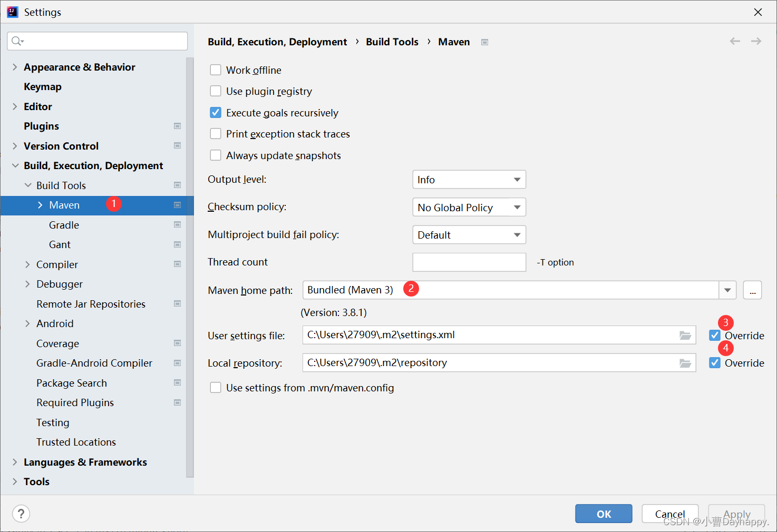The image size is (777, 532).
Task: Expand the Version Control section
Action: click(x=15, y=146)
